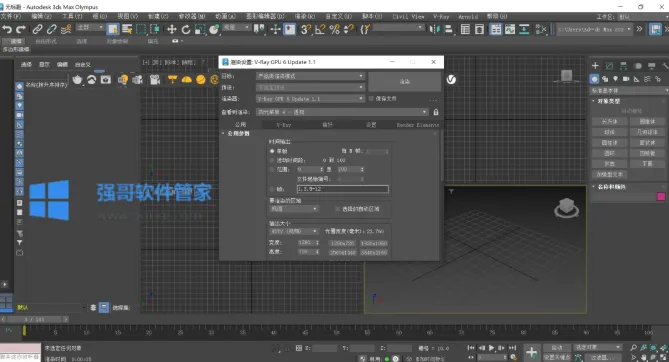The image size is (669, 362).
Task: Activate the Select and Place tool
Action: [x=214, y=29]
